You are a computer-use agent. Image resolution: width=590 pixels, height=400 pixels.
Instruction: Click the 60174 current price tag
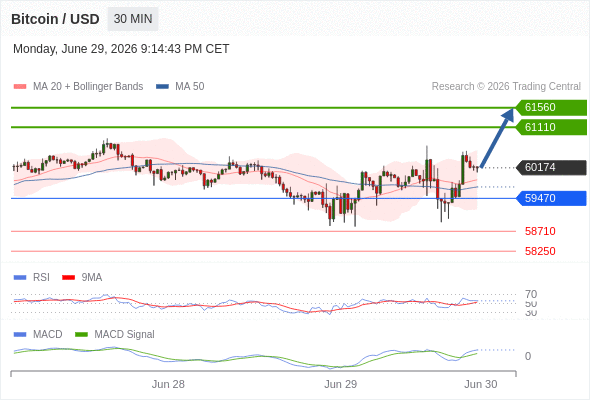click(x=551, y=167)
